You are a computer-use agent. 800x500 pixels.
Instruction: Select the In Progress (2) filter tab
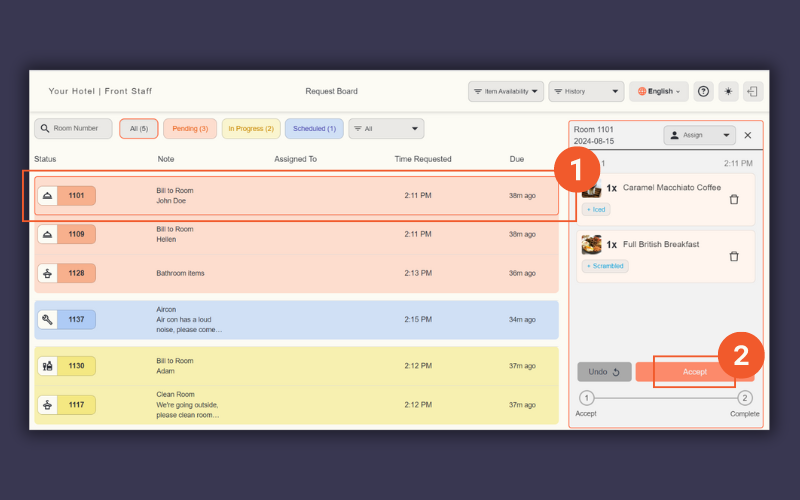(250, 129)
